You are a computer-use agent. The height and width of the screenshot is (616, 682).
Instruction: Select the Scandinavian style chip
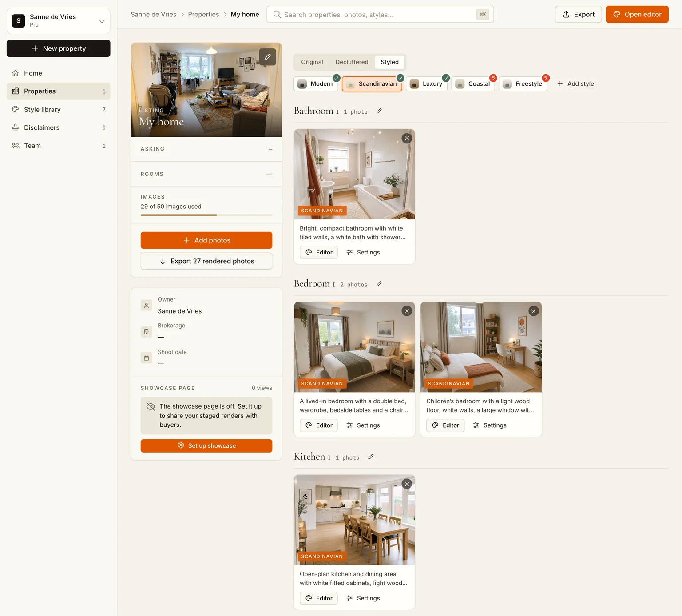click(x=372, y=84)
